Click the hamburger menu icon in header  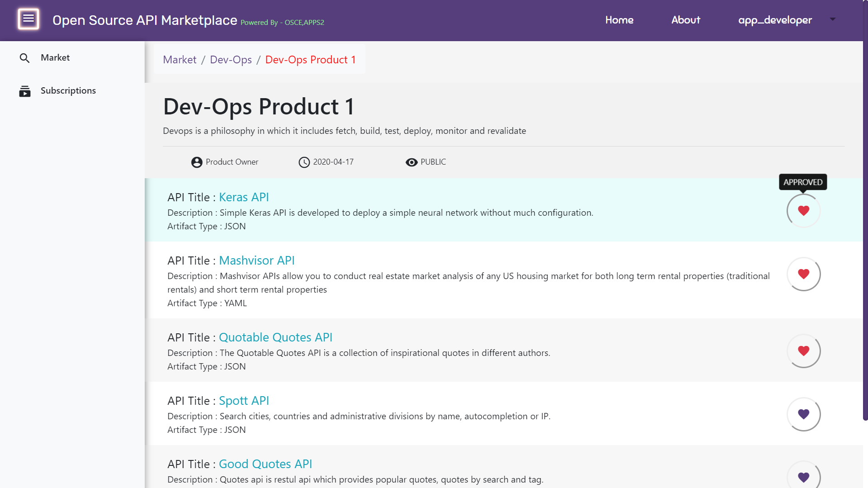[x=28, y=19]
